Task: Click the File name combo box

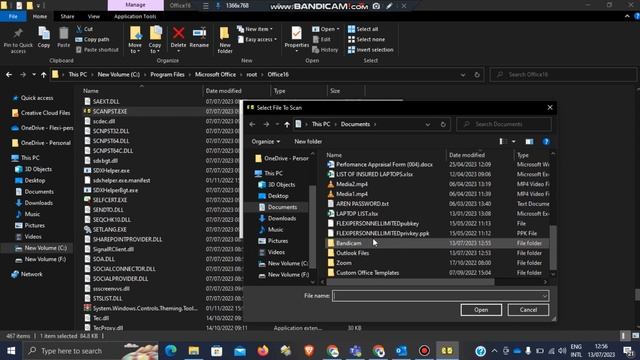Action: click(x=440, y=296)
